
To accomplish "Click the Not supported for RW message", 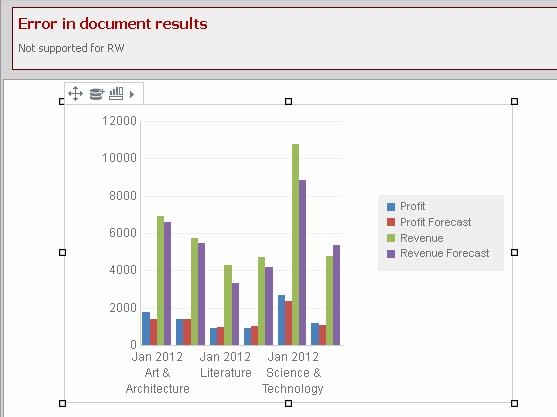I will pyautogui.click(x=71, y=48).
